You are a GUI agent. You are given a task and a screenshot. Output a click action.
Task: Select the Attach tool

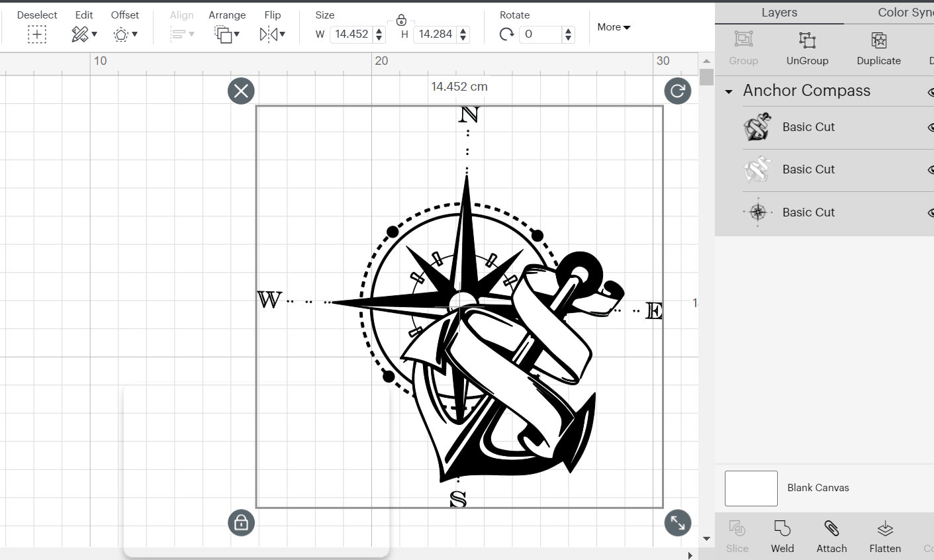831,536
